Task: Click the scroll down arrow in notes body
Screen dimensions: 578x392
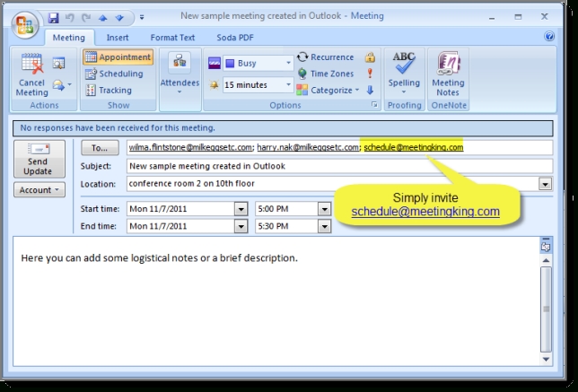Action: 546,359
